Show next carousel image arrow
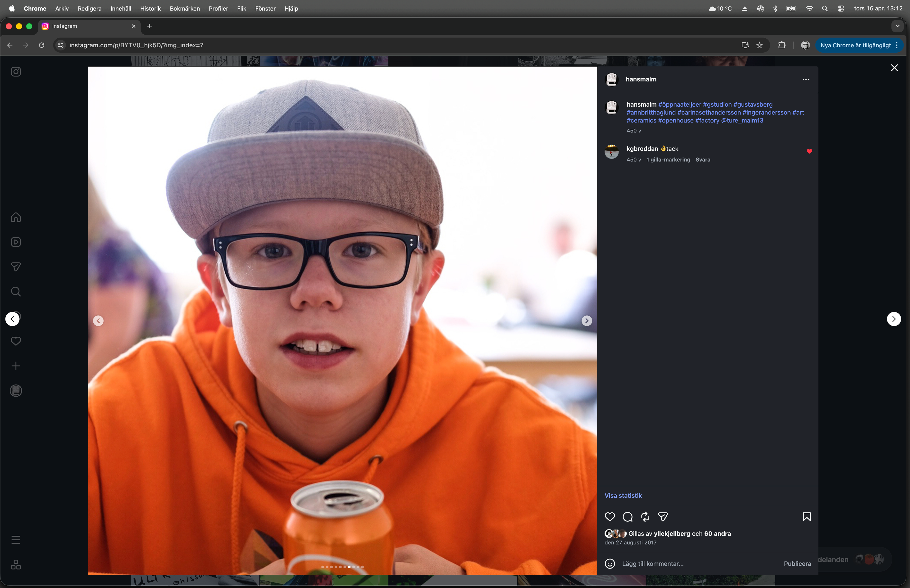910x588 pixels. [587, 321]
